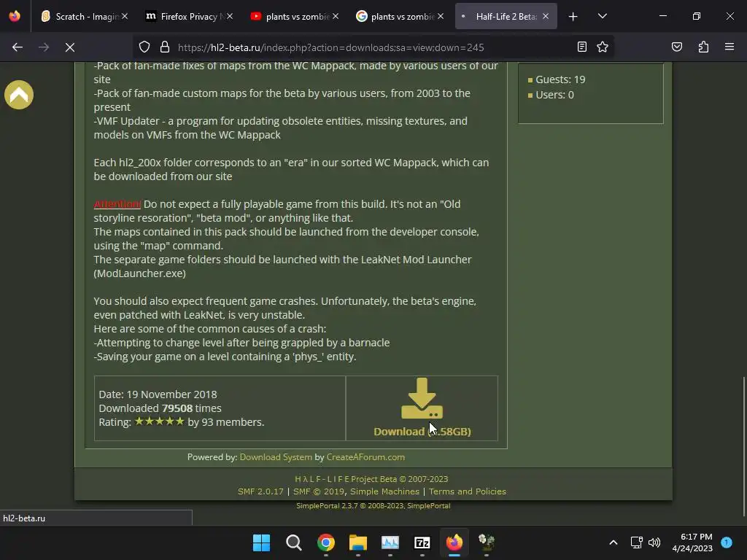Close the Google plants vs zombies tab
The image size is (747, 560).
(x=441, y=16)
